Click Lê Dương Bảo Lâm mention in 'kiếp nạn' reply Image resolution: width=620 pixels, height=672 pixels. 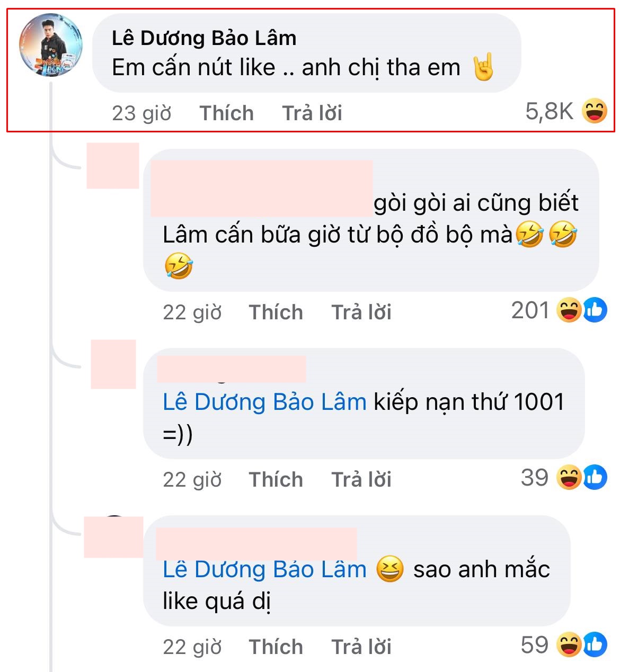[264, 402]
